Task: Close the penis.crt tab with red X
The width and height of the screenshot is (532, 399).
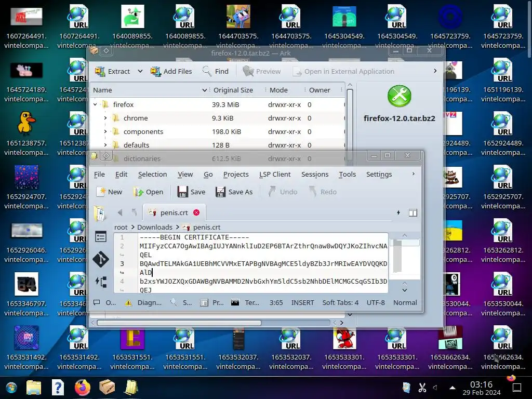Action: [196, 212]
